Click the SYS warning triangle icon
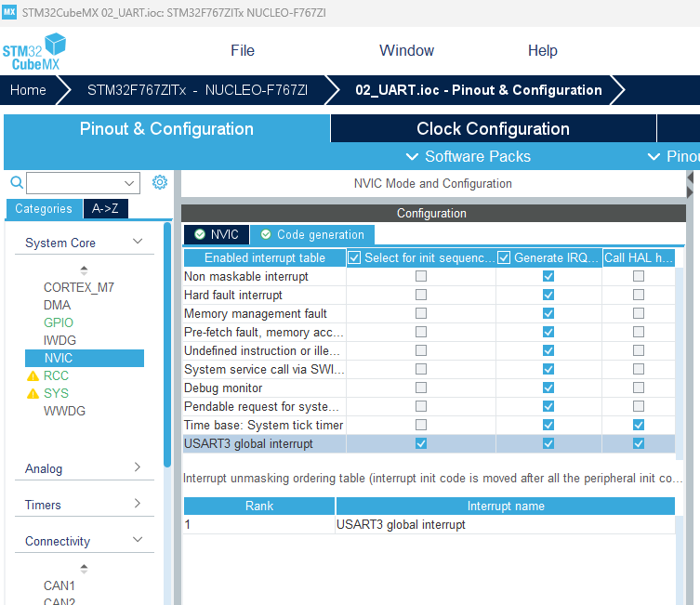 pyautogui.click(x=33, y=393)
